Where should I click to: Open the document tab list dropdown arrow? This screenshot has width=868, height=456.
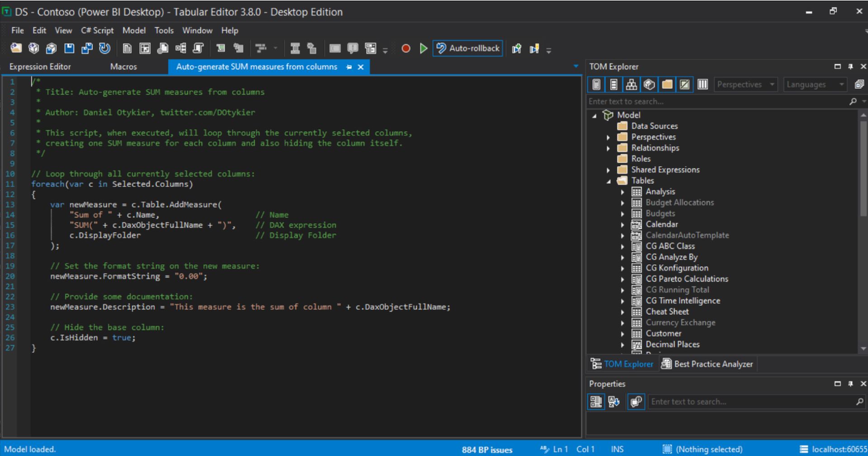click(576, 66)
